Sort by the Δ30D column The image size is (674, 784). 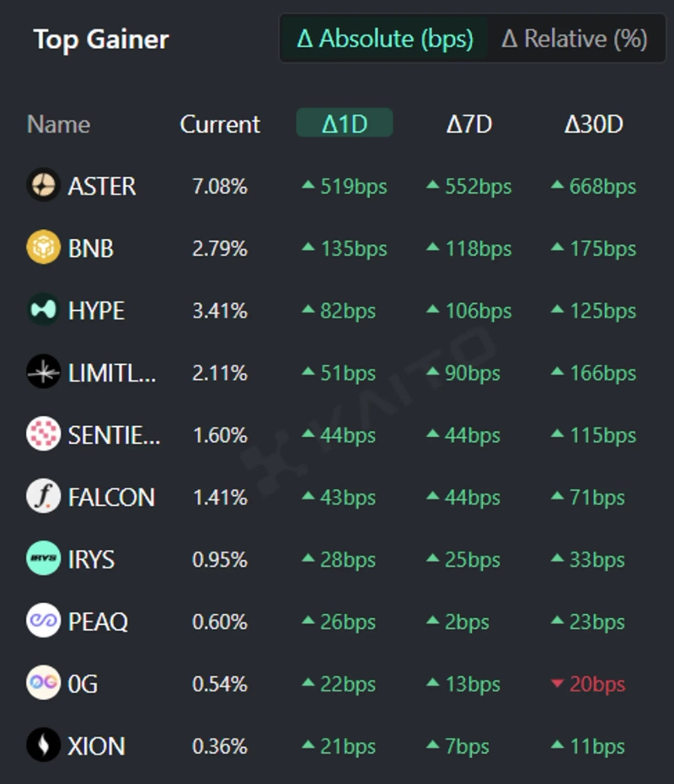pyautogui.click(x=593, y=124)
